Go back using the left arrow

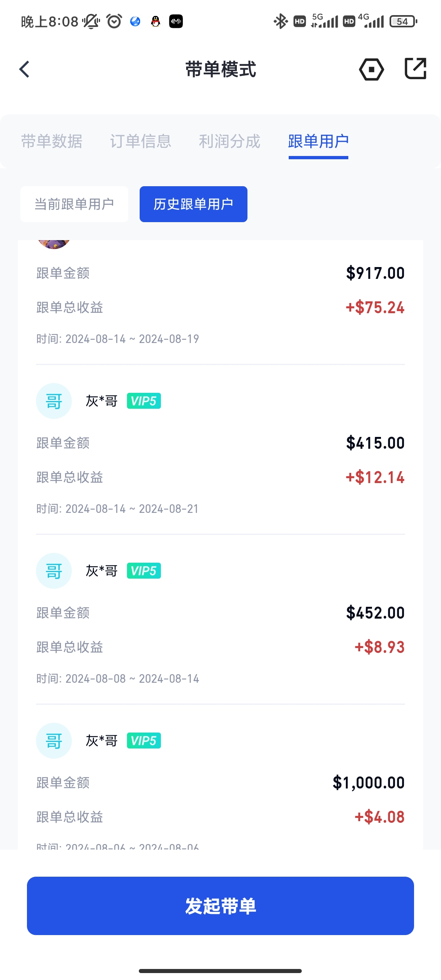[24, 69]
